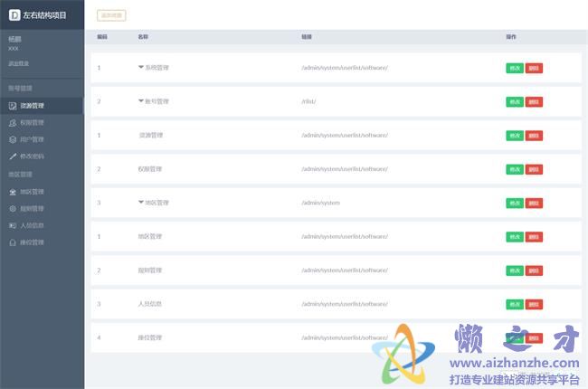The height and width of the screenshot is (389, 588).
Task: Click green 修改 button in /rlist/ row
Action: (515, 102)
